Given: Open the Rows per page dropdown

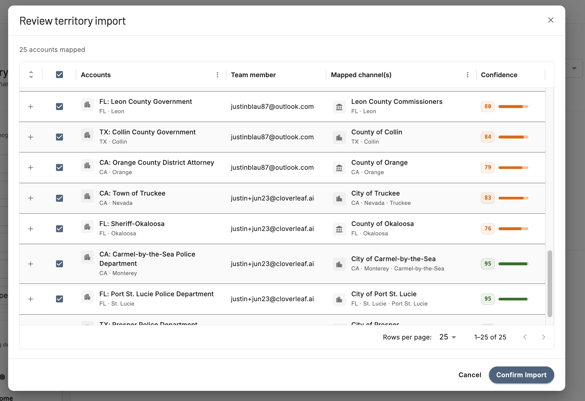Looking at the screenshot, I should coord(447,337).
